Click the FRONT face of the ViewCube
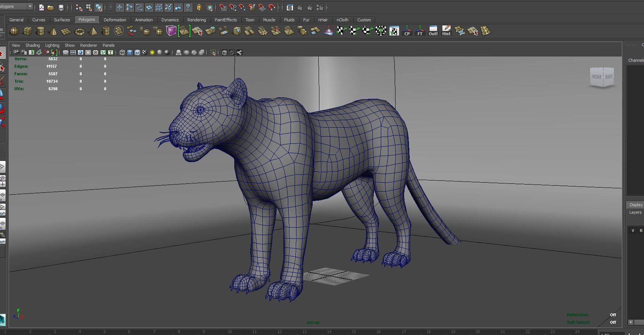 tap(596, 77)
